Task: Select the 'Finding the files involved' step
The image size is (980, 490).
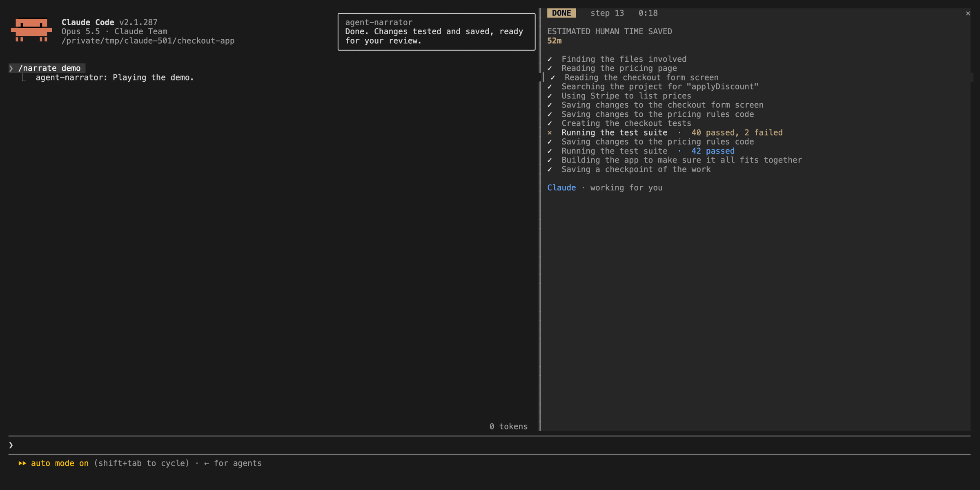Action: pos(624,59)
